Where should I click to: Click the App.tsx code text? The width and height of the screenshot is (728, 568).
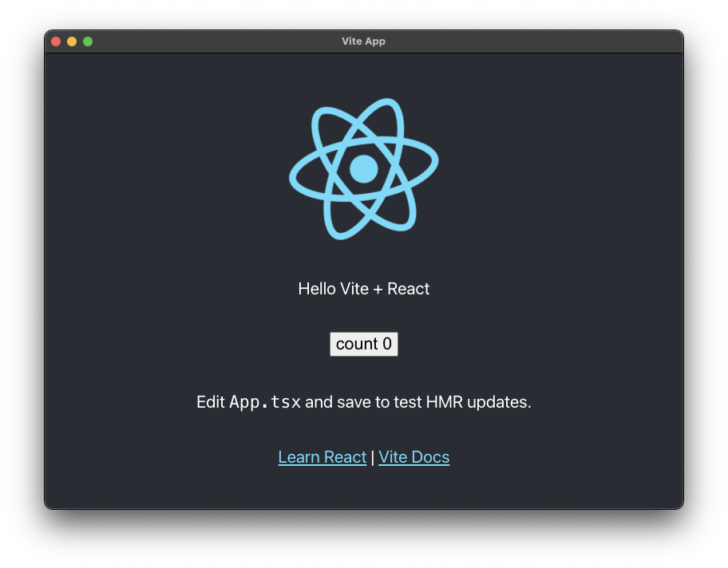[265, 402]
